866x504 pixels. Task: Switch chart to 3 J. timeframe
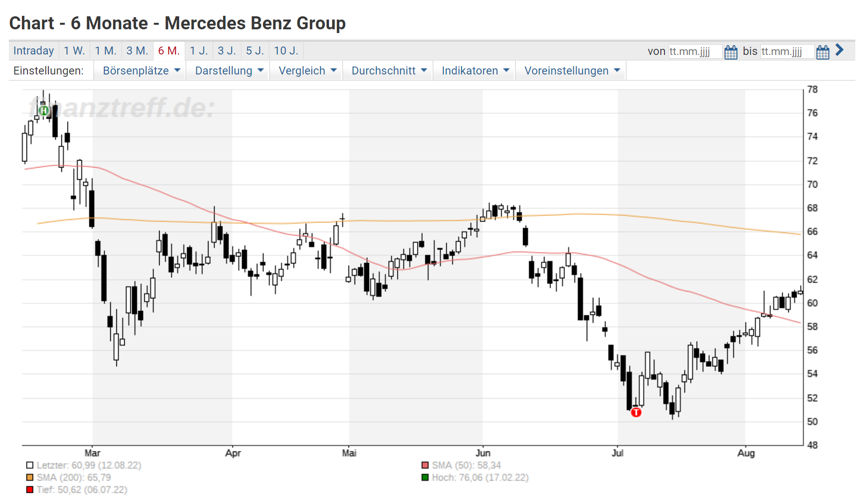227,51
